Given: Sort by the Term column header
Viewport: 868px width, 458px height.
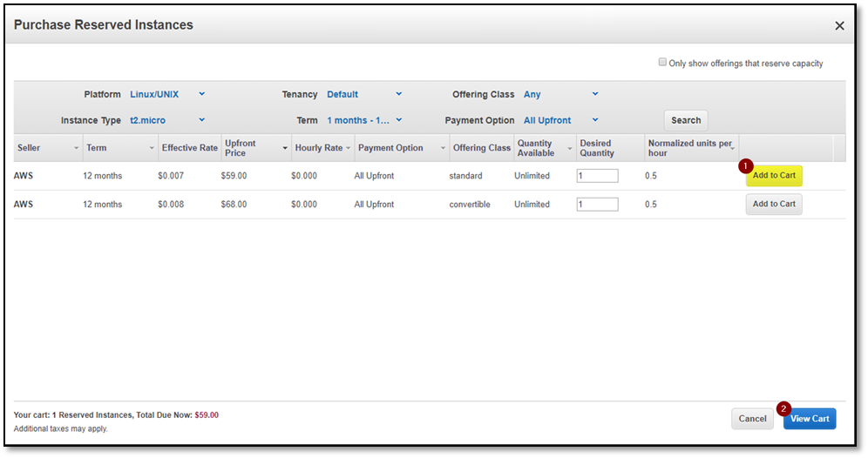Looking at the screenshot, I should coord(120,148).
